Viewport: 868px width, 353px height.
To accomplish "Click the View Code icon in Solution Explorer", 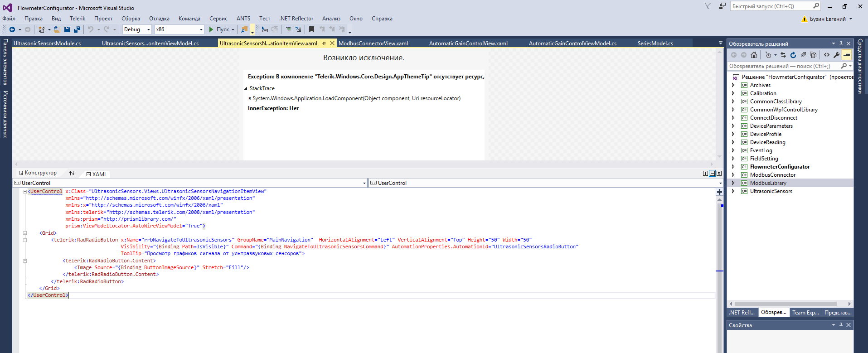I will (827, 55).
